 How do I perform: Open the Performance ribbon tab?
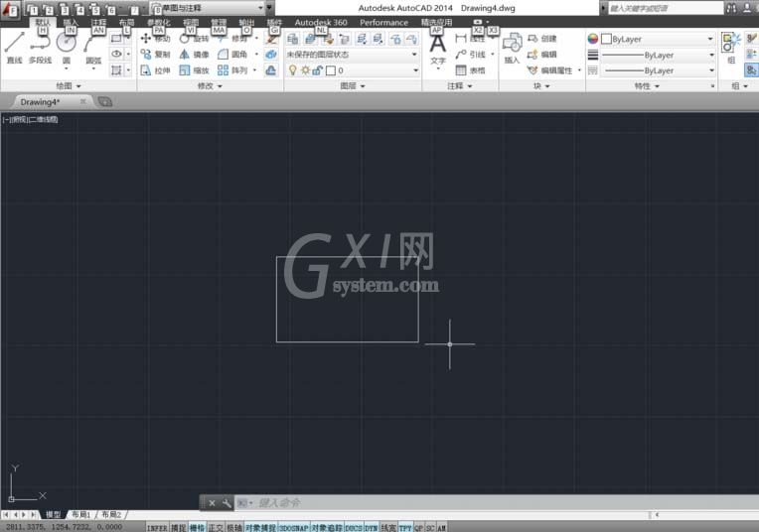(x=383, y=22)
